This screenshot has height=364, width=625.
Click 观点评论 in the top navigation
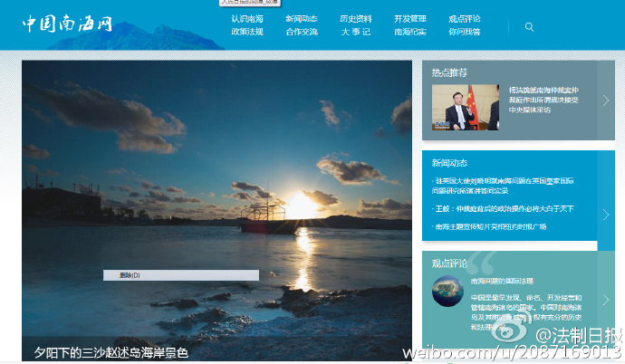pos(465,18)
